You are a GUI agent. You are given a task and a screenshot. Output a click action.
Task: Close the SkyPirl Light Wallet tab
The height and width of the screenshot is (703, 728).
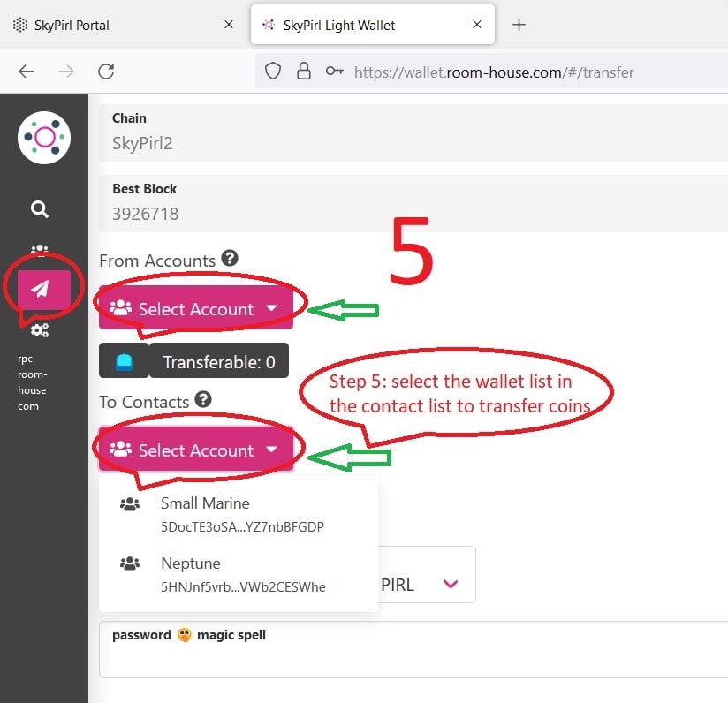point(478,25)
